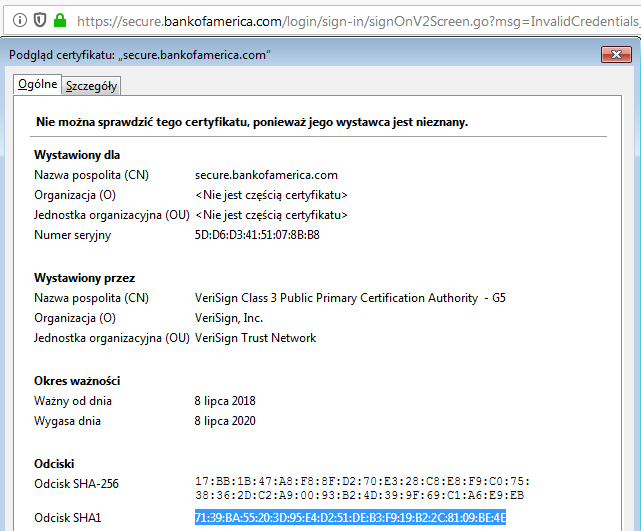Click the Wystawiony dla heading
The height and width of the screenshot is (531, 641).
77,155
